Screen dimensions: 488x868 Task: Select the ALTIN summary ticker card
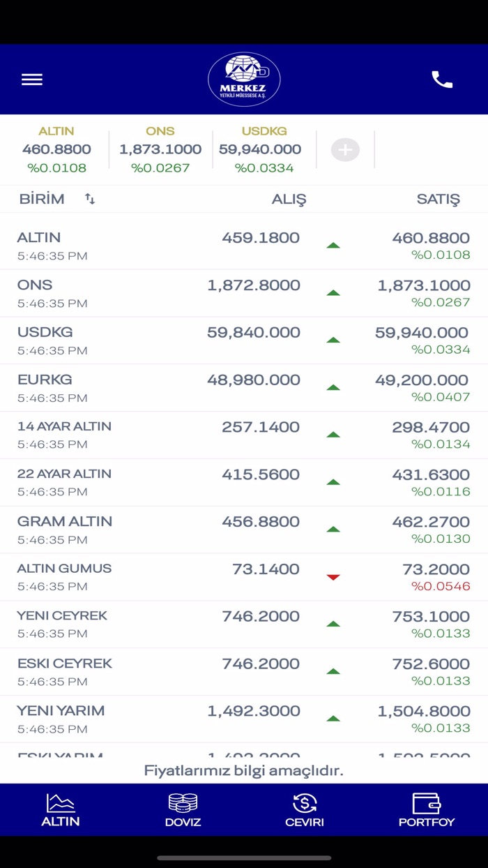coord(56,149)
